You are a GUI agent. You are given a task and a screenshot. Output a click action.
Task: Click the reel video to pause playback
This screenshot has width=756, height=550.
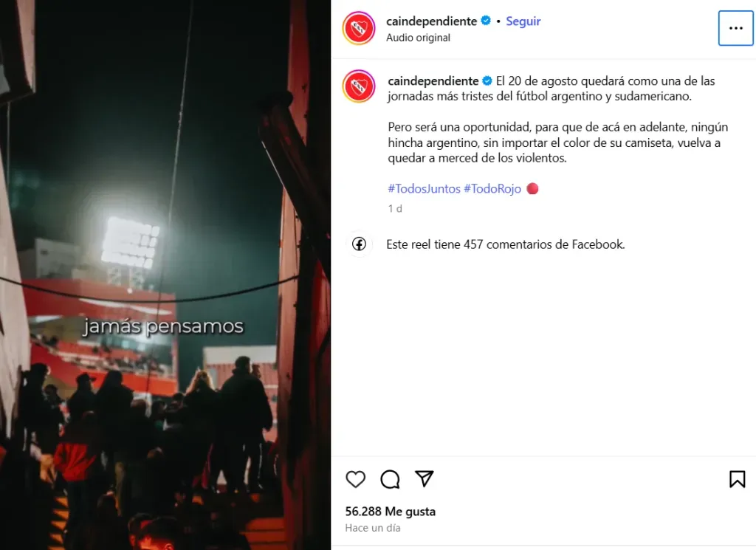165,275
